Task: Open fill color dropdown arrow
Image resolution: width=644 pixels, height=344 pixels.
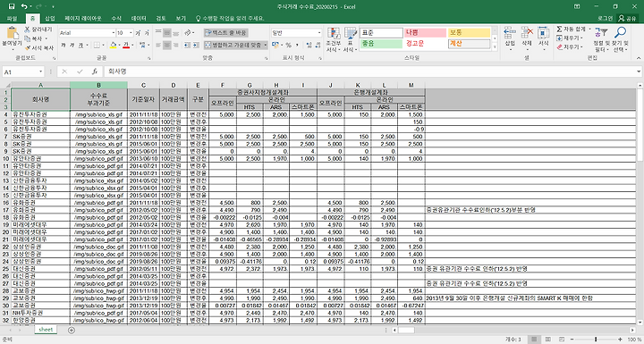Action: pos(119,45)
